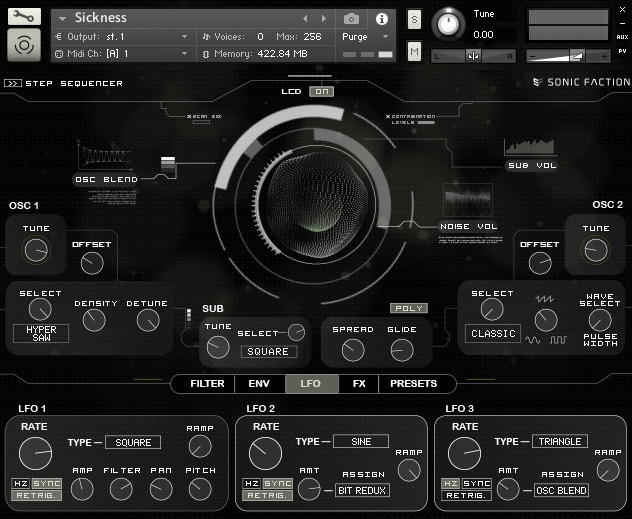Set LFO 2 to SYNC mode
Image resolution: width=632 pixels, height=519 pixels.
pyautogui.click(x=278, y=483)
